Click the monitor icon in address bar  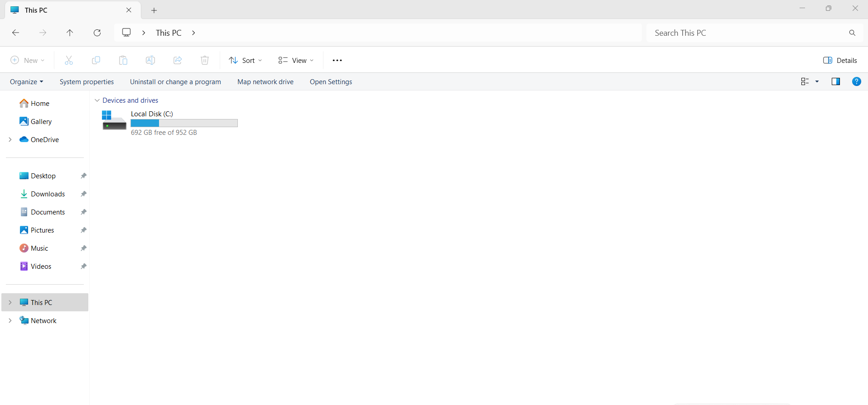[126, 33]
